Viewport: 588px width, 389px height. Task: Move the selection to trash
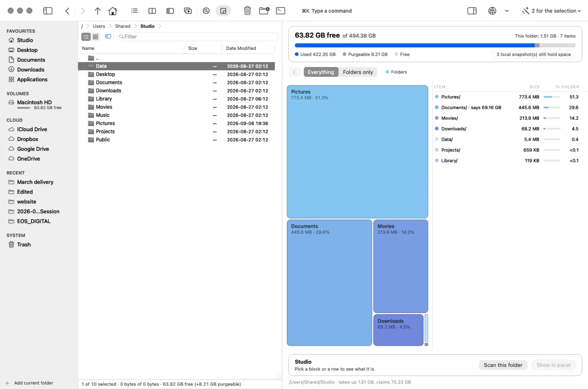pos(247,11)
